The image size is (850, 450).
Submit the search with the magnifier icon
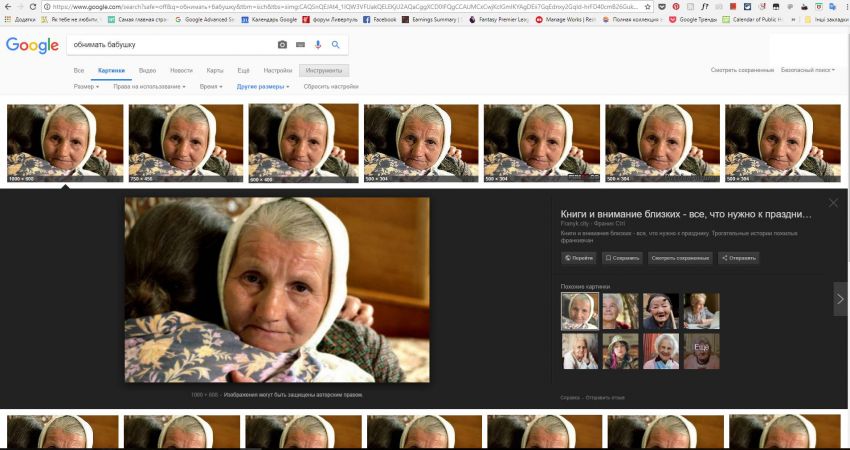tap(336, 45)
